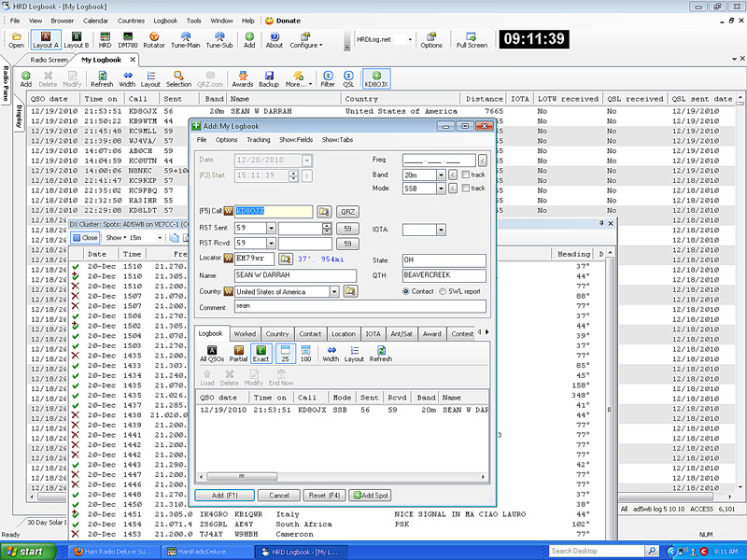Open the RST Rcvd dropdown

coord(271,244)
